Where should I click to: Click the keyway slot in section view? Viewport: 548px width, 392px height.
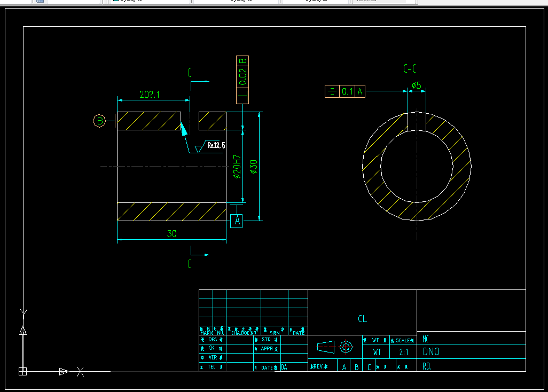[x=417, y=121]
